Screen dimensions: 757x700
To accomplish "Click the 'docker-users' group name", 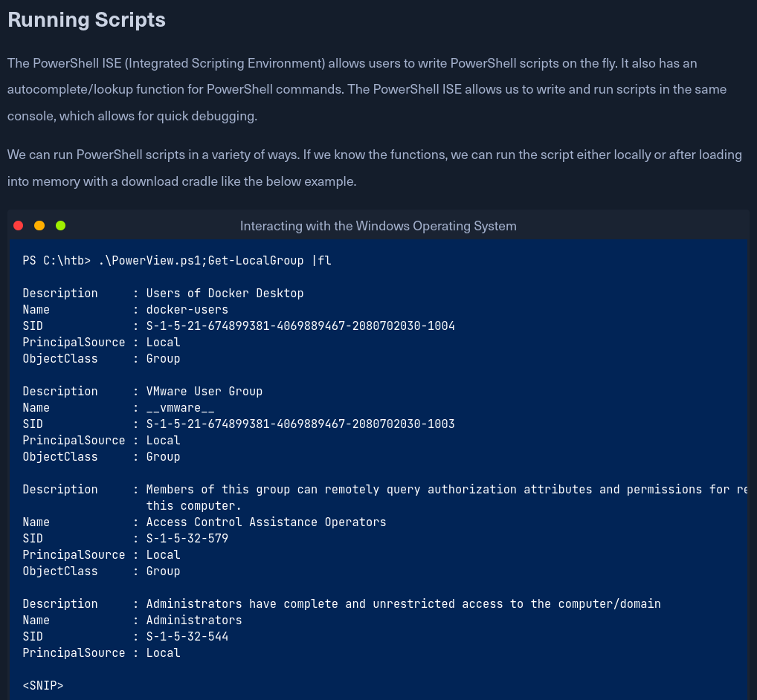I will click(x=187, y=310).
